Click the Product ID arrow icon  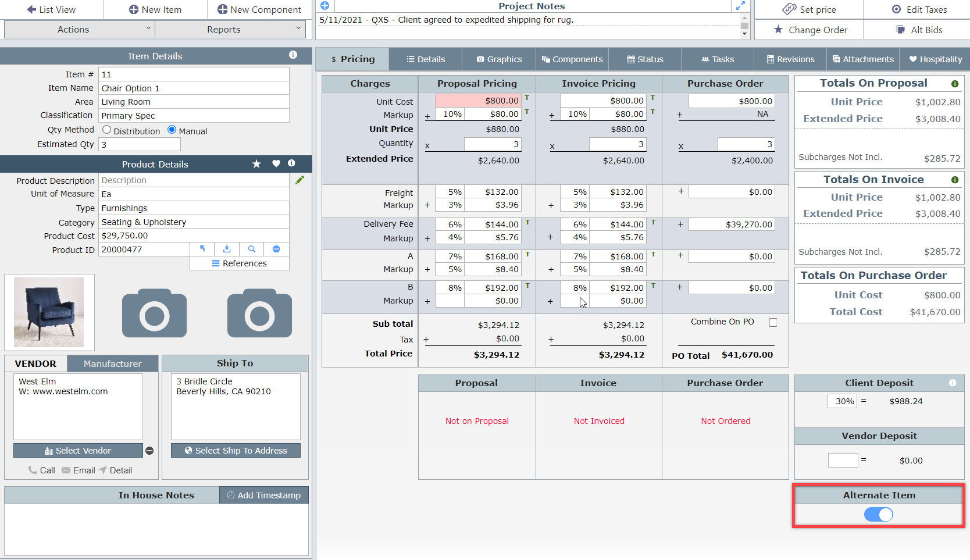202,249
